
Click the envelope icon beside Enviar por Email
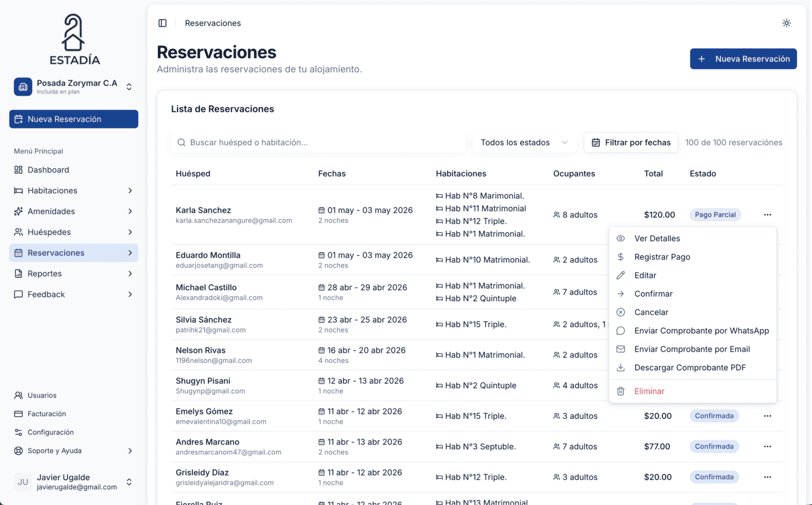coord(621,349)
